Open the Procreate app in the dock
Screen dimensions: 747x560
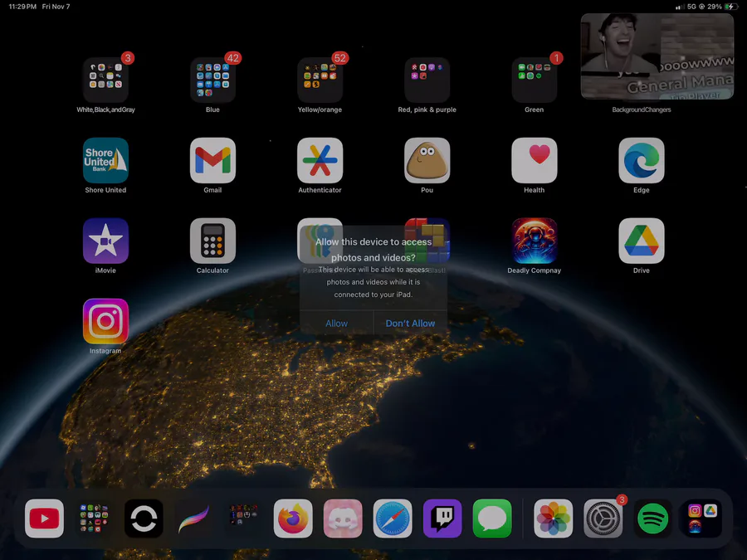click(193, 519)
